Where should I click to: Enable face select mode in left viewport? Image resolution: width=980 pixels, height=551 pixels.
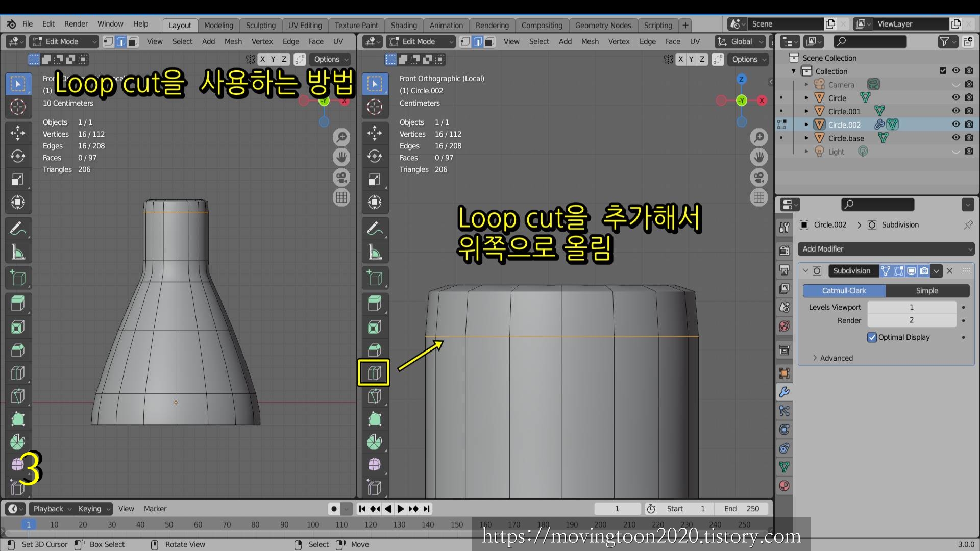[133, 42]
